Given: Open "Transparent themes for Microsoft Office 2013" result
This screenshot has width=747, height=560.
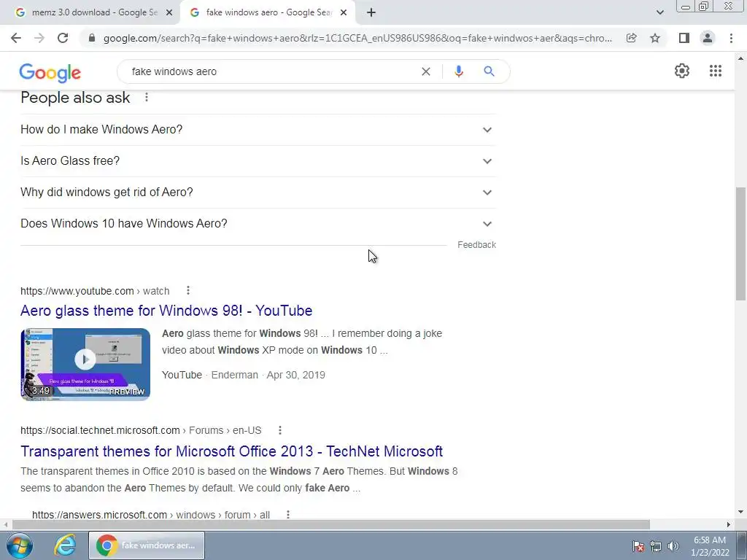Looking at the screenshot, I should (231, 451).
